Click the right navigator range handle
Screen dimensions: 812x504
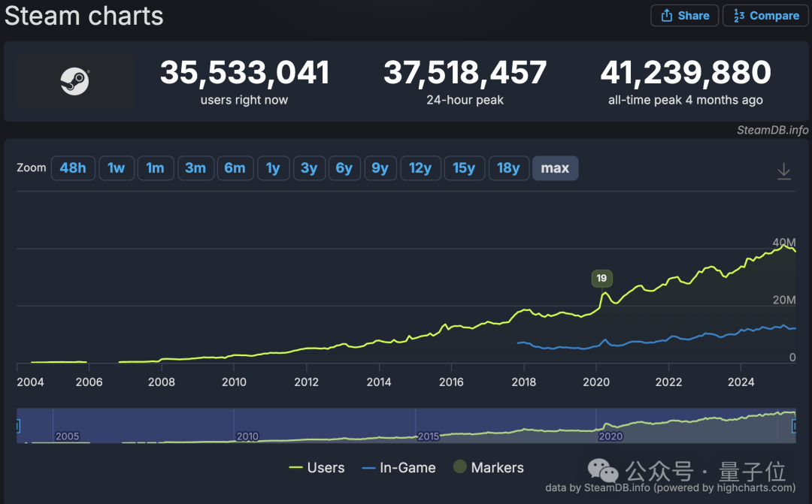point(795,426)
